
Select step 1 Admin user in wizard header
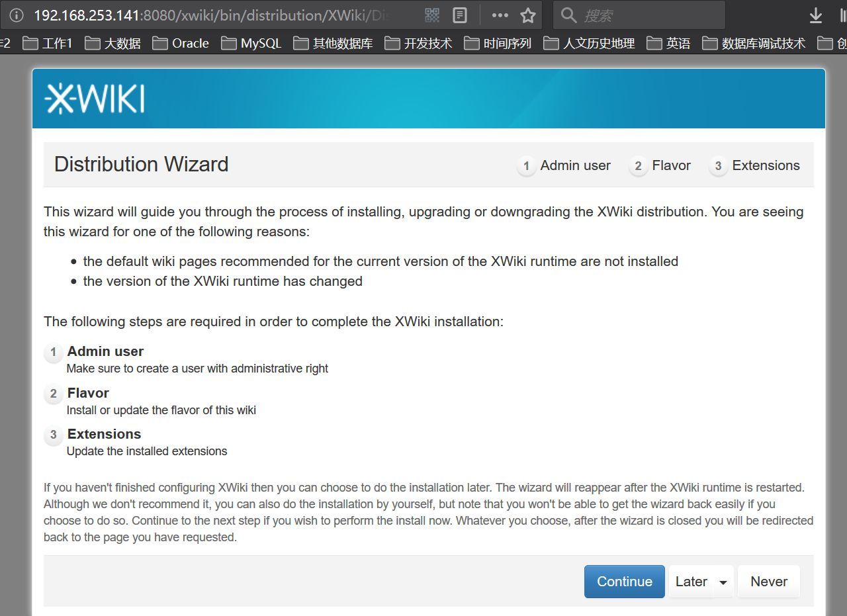564,165
